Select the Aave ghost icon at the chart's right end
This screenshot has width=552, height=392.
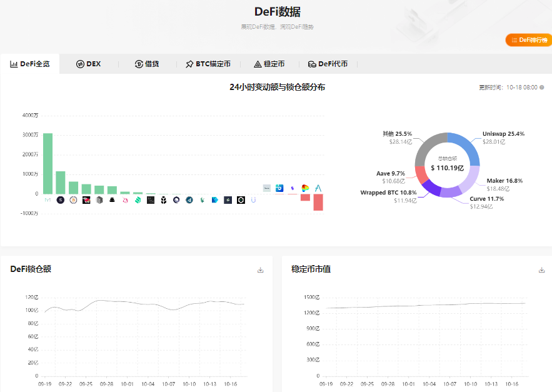pyautogui.click(x=318, y=187)
